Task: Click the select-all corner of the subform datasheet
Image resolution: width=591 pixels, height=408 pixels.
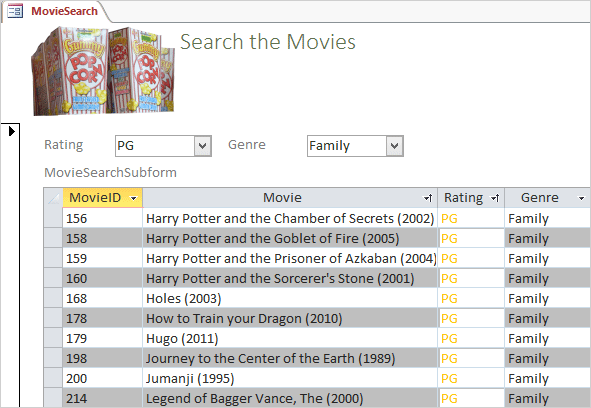Action: [x=53, y=198]
